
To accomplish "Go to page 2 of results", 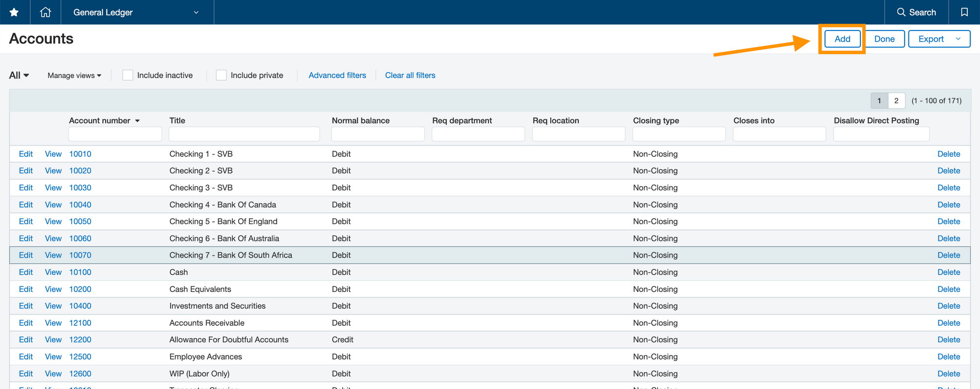I will [896, 101].
